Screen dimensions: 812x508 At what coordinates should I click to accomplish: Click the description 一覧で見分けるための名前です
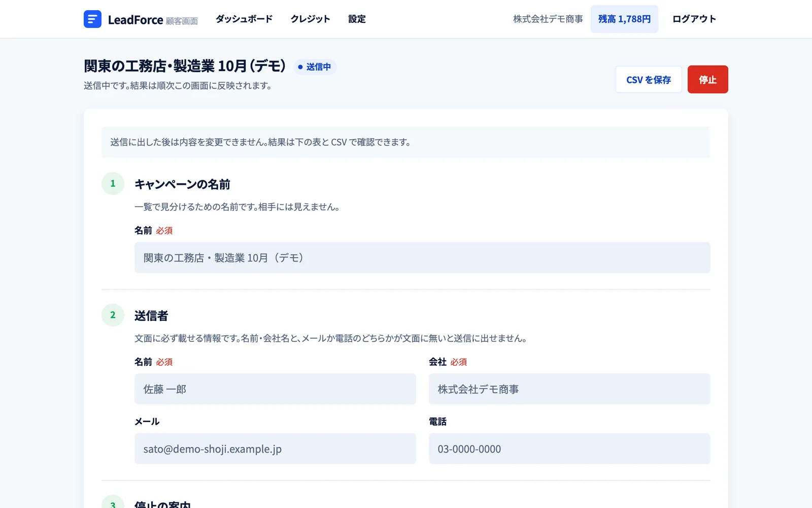(x=237, y=207)
